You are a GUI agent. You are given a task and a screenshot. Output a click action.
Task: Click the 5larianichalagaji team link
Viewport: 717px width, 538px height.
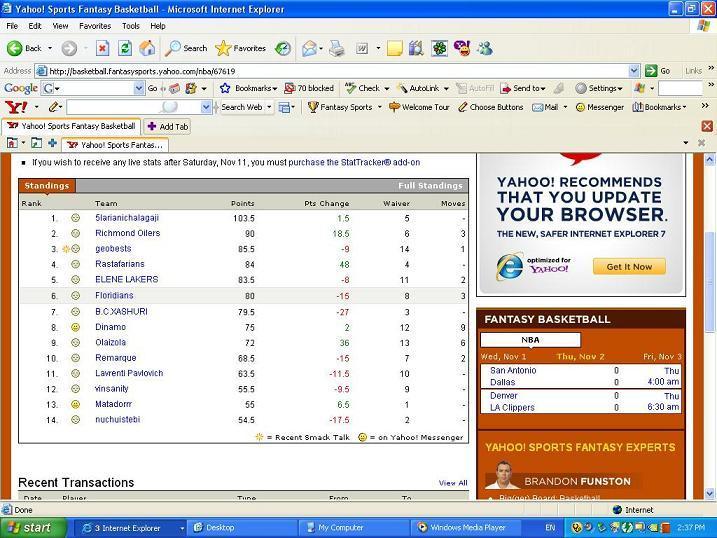click(x=127, y=218)
